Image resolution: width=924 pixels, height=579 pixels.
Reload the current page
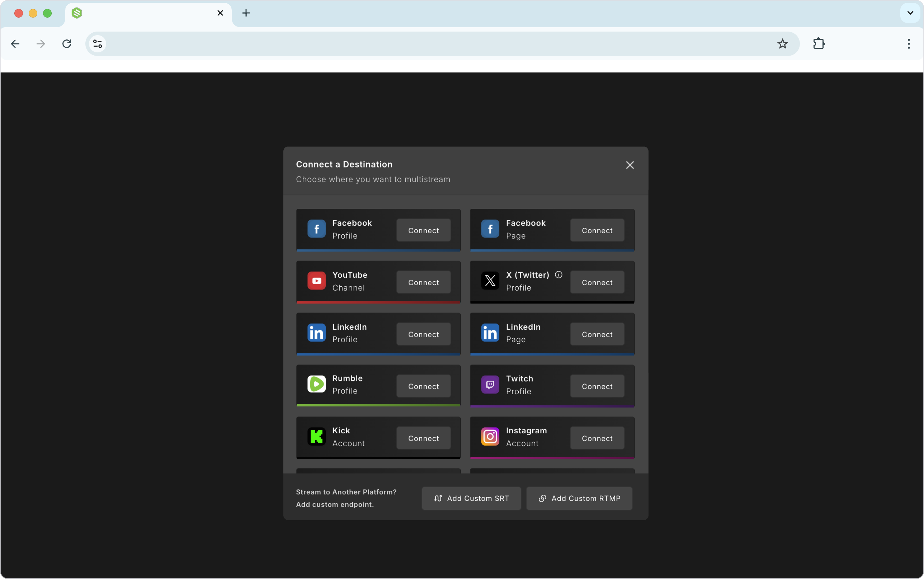click(67, 44)
